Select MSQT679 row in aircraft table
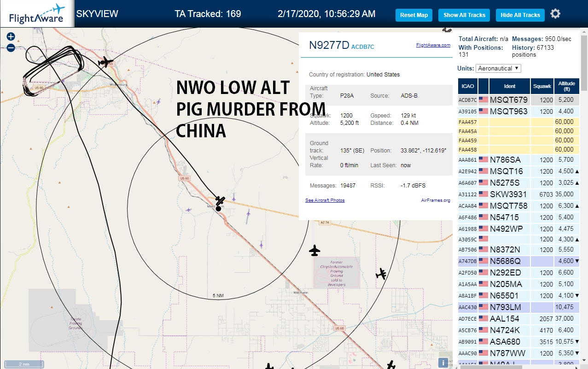 point(519,100)
